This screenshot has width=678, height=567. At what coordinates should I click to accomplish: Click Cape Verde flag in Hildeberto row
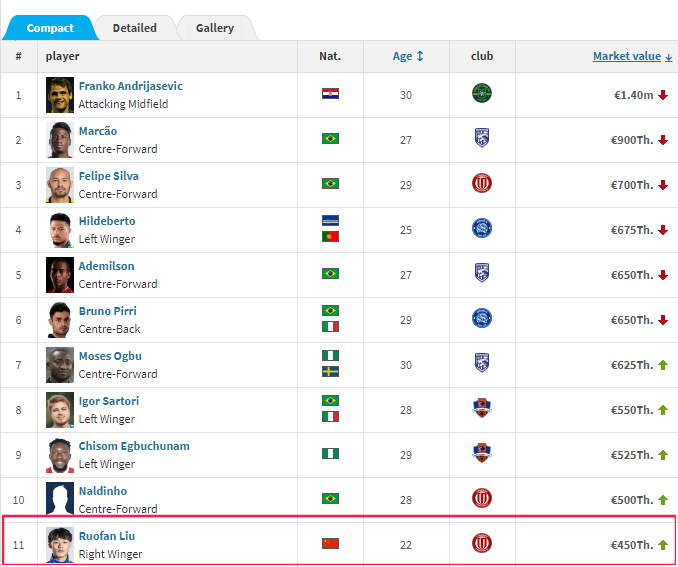click(330, 221)
